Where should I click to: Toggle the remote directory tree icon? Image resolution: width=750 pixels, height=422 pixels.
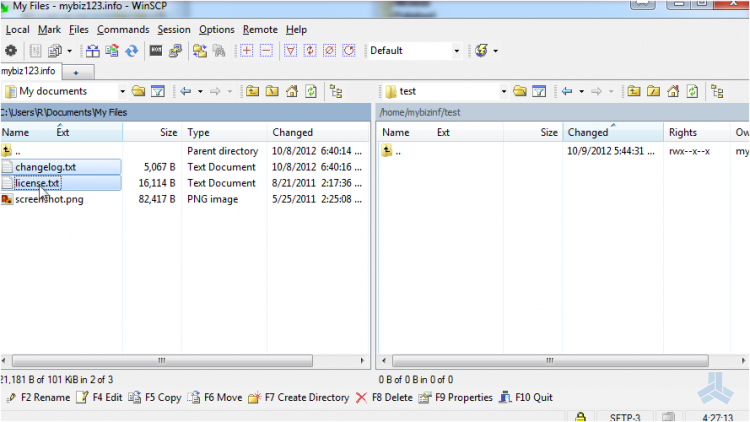(717, 91)
